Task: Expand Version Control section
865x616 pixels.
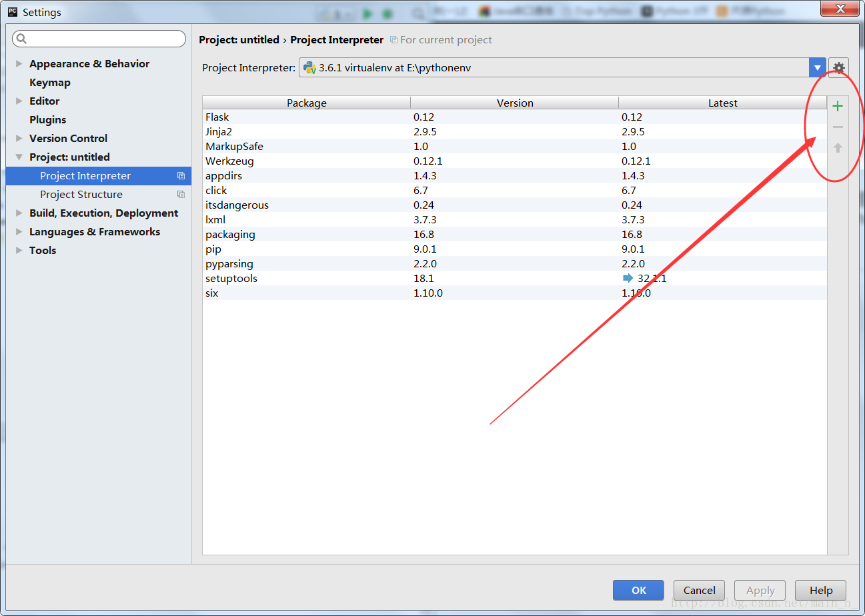Action: coord(19,139)
